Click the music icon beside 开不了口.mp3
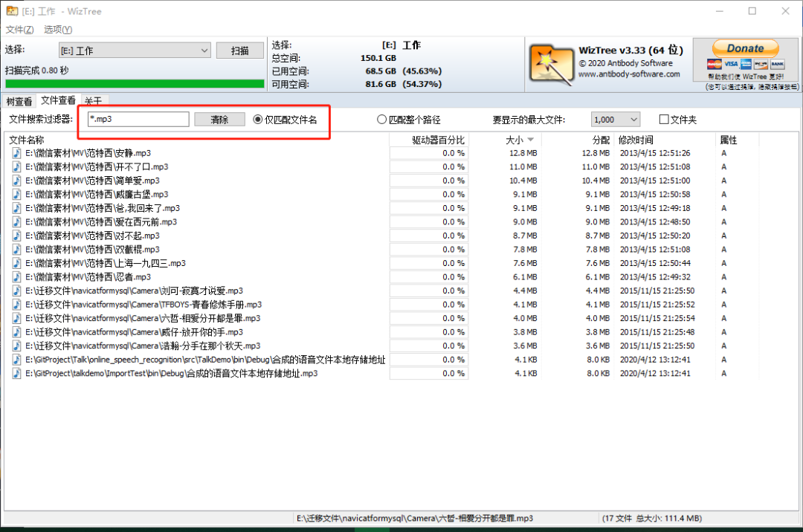 pos(17,166)
